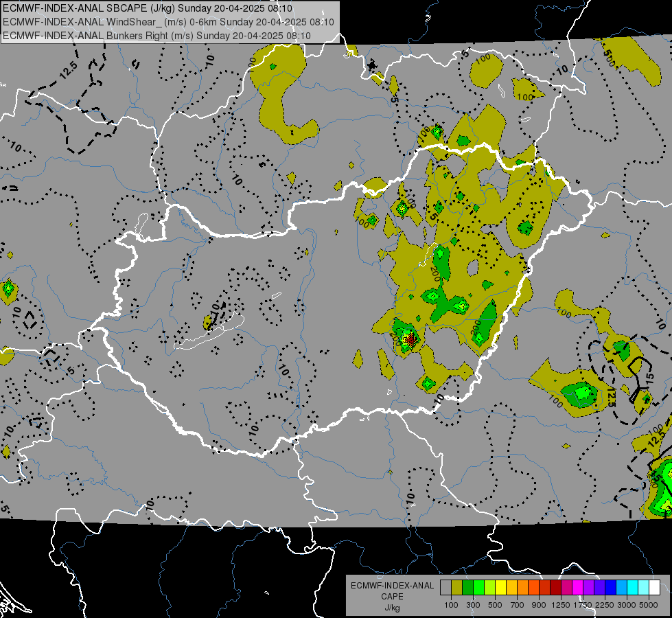Viewport: 672px width, 618px height.
Task: Click the Bunkers Right title line
Action: click(x=157, y=36)
